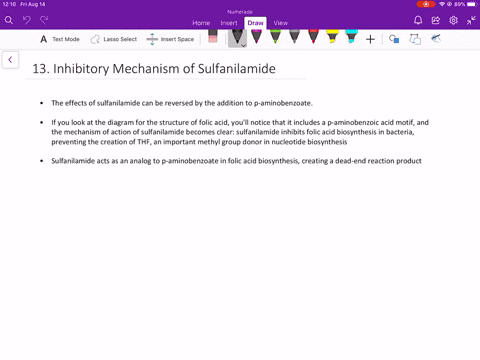Tap the screen recording indicator
Image resolution: width=480 pixels, height=360 pixels.
pos(426,4)
